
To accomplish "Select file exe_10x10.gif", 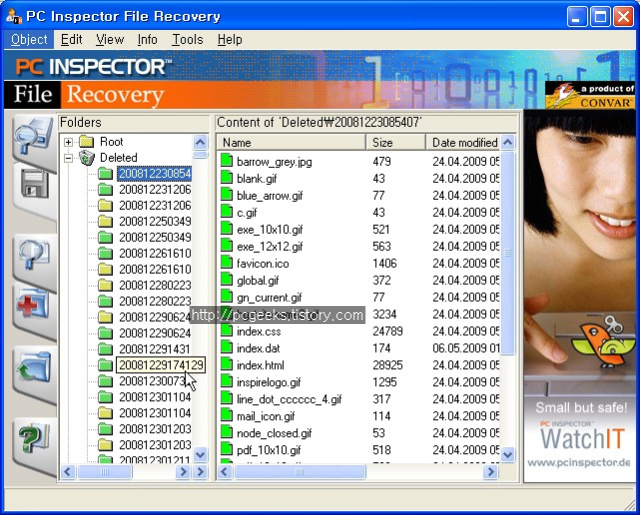I will [x=270, y=229].
